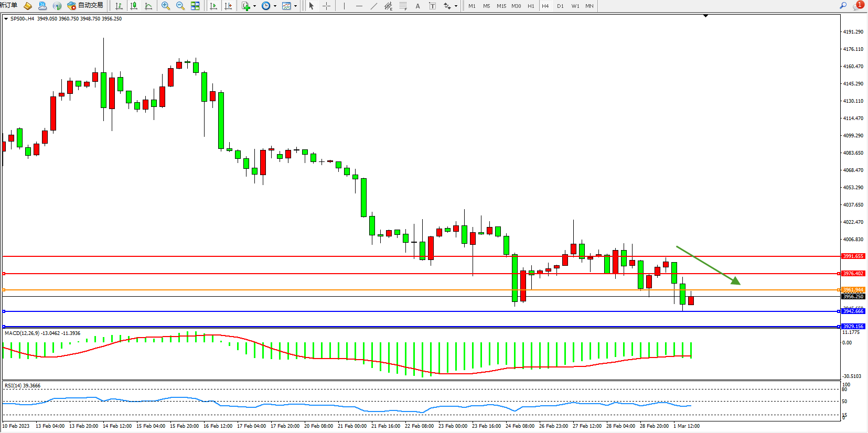Screen dimensions: 868x433
Task: Toggle the chart auto scroll button
Action: (x=213, y=6)
